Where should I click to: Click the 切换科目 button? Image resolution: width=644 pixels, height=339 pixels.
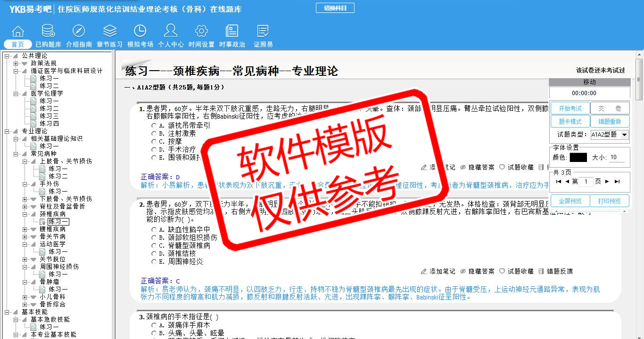335,8
